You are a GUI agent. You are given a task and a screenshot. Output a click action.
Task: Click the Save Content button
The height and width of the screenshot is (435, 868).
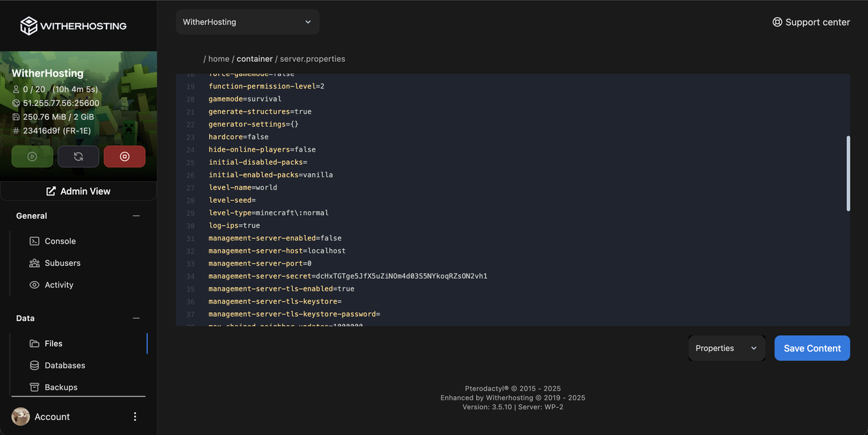812,348
